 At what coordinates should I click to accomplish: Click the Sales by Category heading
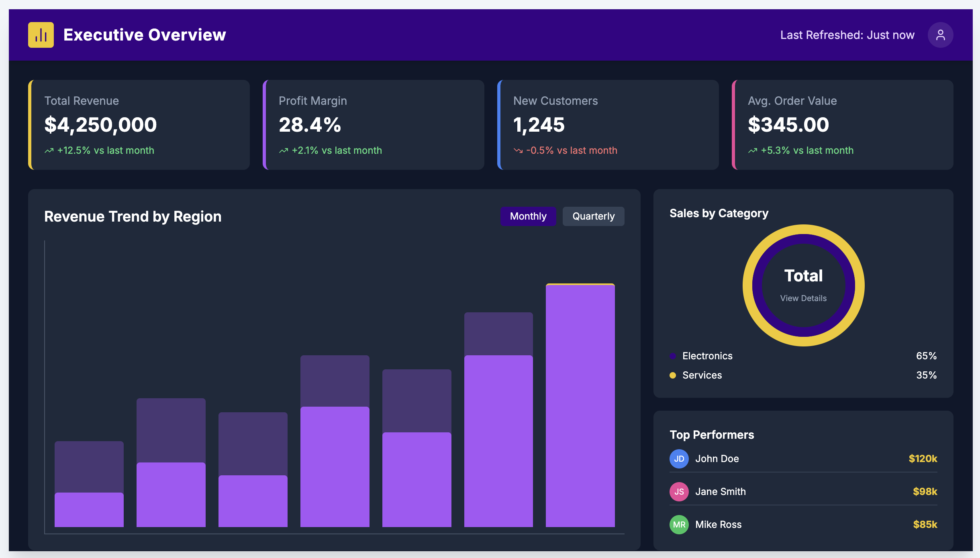coord(719,213)
